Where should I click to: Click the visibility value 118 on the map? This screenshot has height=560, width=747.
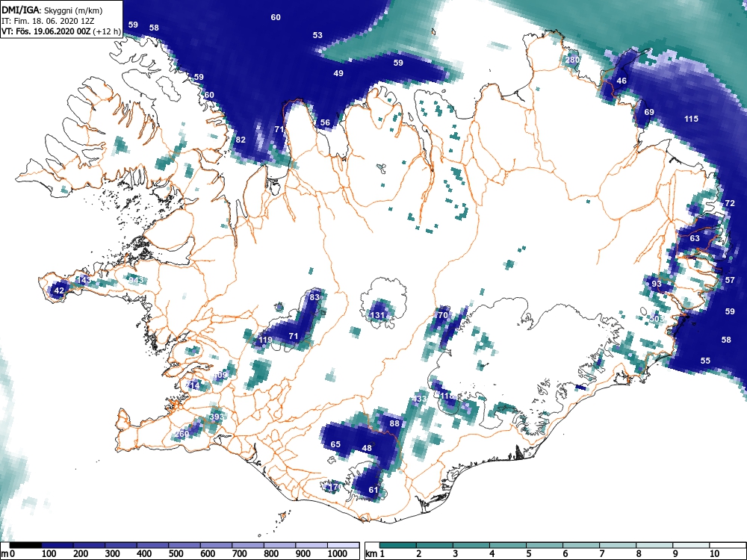[447, 396]
